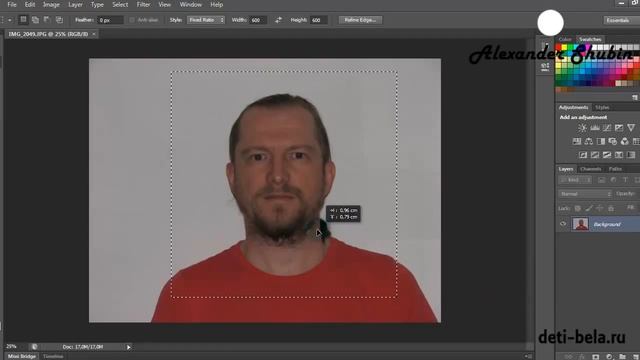The image size is (640, 360).
Task: Add a Selective Color adjustment
Action: (619, 155)
